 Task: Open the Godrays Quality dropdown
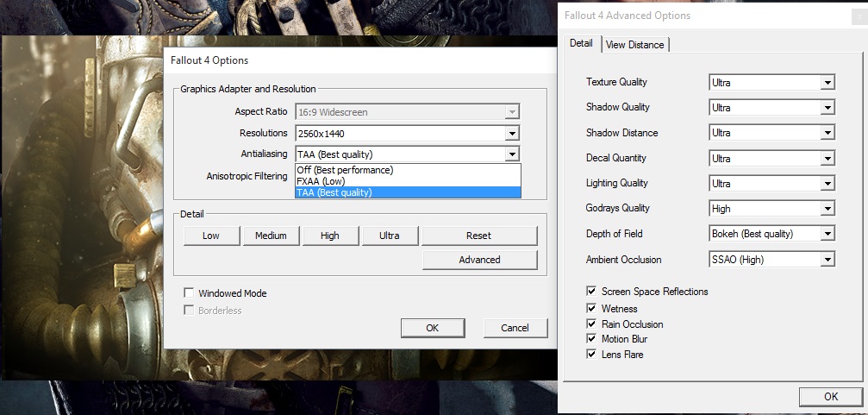771,208
